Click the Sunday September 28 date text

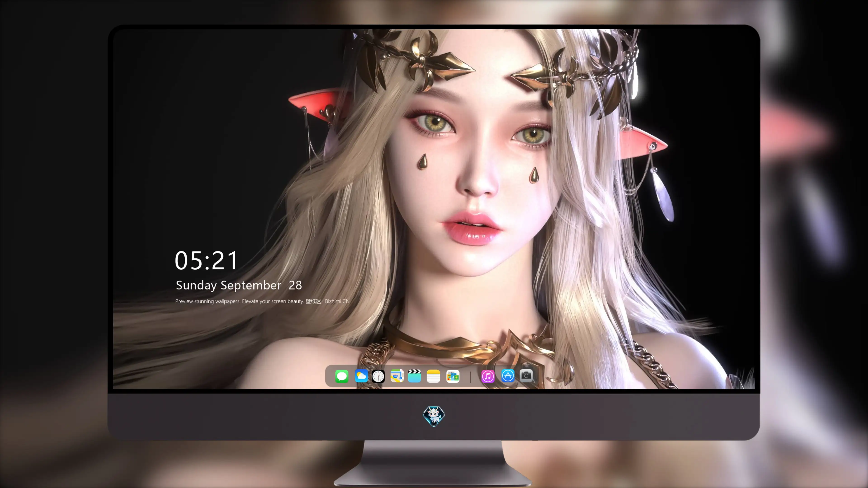coord(239,286)
